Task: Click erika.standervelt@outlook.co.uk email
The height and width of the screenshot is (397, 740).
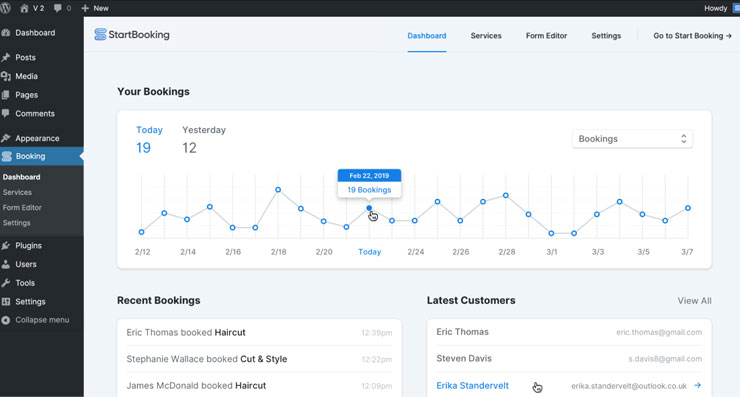Action: point(629,386)
